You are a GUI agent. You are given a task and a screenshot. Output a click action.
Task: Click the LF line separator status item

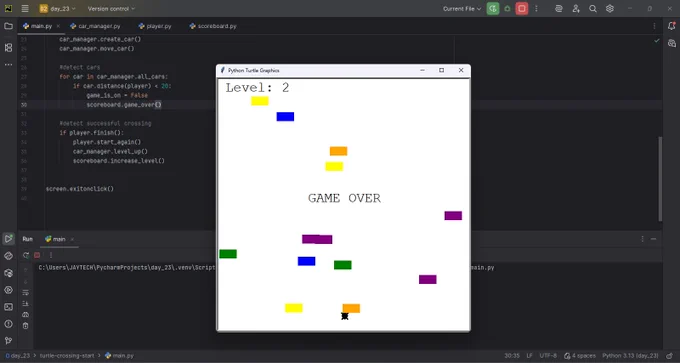[x=530, y=356]
